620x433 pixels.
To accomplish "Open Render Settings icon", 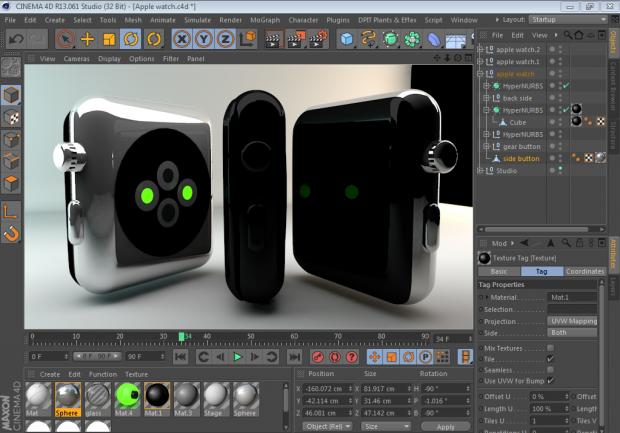I will pyautogui.click(x=318, y=39).
